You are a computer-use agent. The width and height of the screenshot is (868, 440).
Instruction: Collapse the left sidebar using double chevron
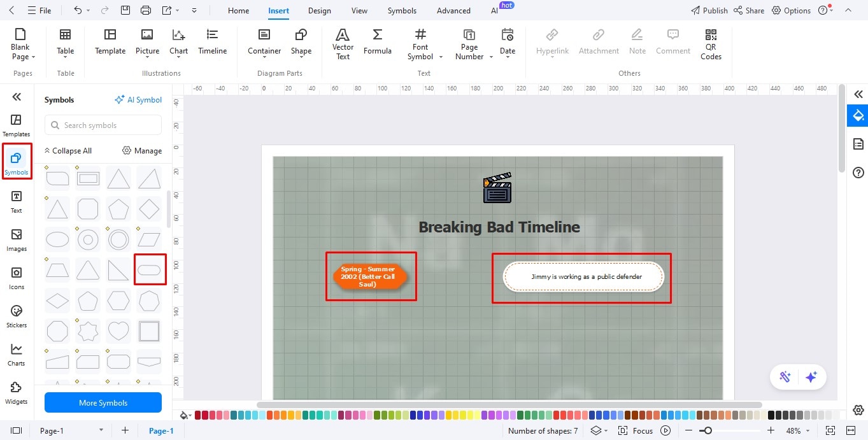17,97
